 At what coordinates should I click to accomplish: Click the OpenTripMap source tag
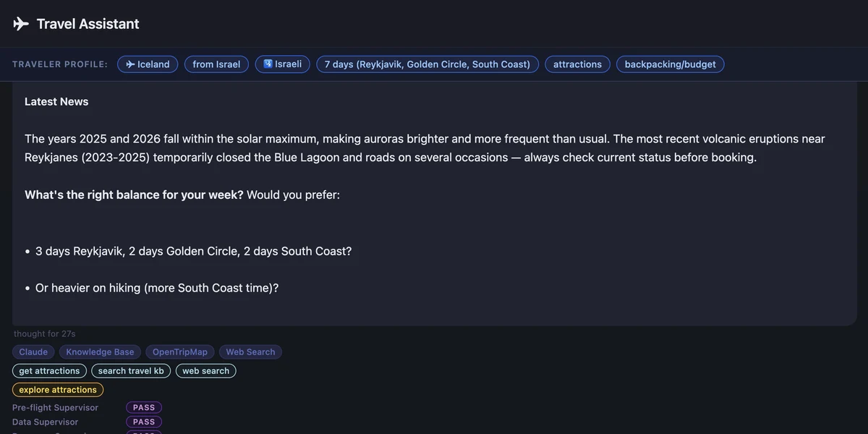[x=179, y=352]
